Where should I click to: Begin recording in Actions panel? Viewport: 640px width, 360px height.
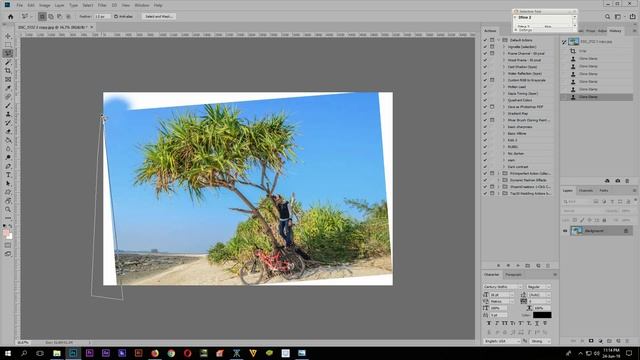click(508, 266)
